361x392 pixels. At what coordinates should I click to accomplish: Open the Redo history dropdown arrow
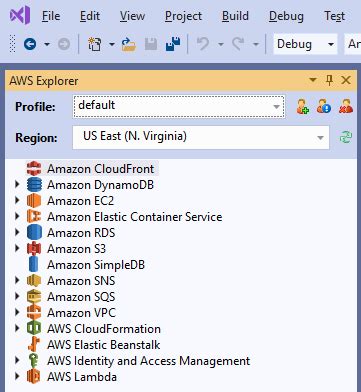(x=256, y=44)
